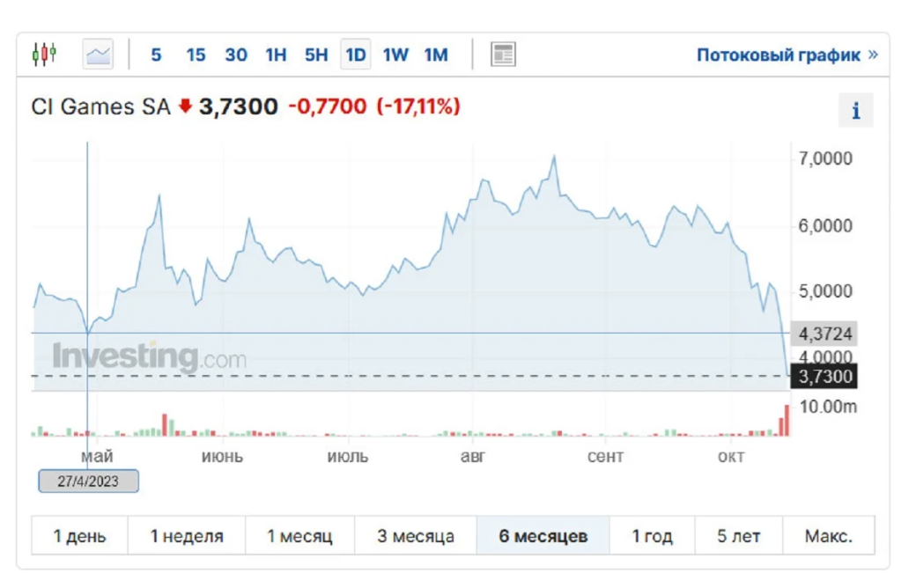Click the blue info icon
The image size is (916, 588).
(855, 110)
